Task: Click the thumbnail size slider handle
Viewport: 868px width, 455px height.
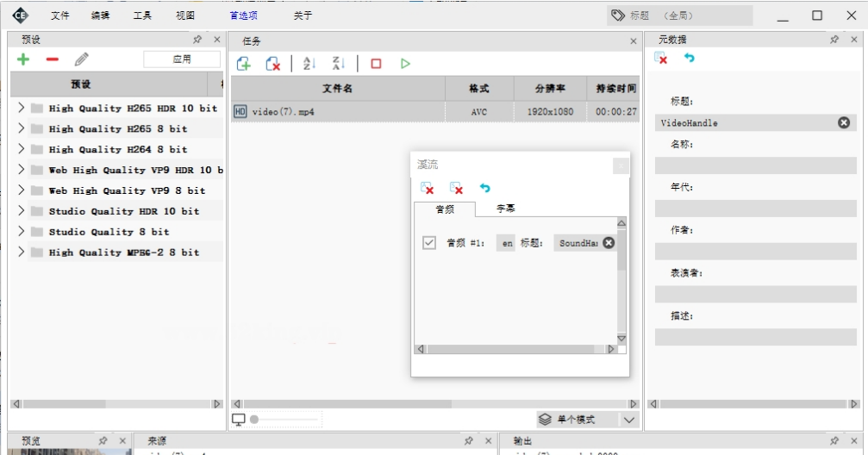Action: click(254, 420)
